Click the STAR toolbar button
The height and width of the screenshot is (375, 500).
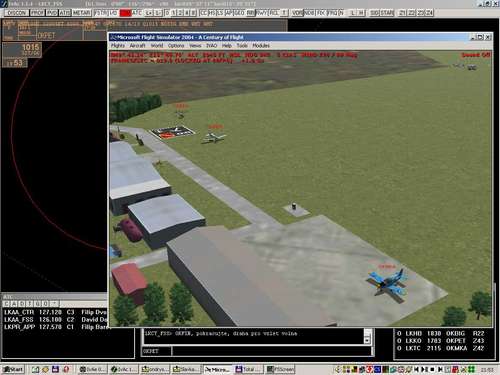387,13
